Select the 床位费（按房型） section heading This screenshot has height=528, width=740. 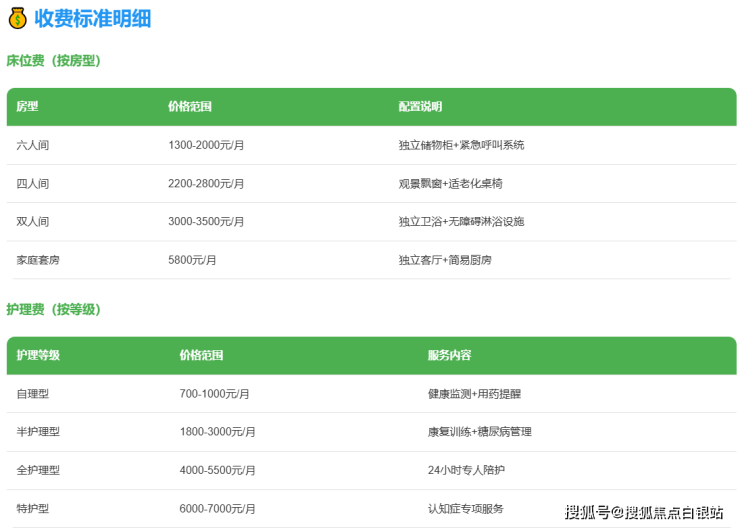click(54, 61)
